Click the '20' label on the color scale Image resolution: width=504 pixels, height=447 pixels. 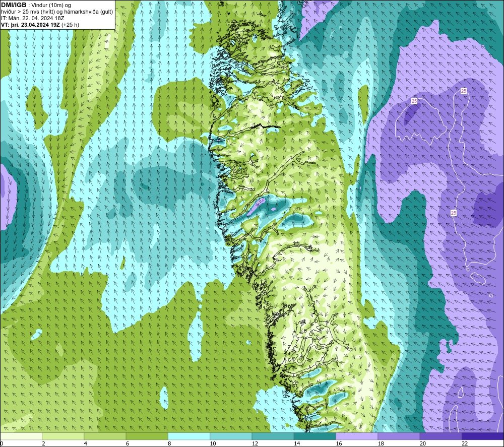coord(423,443)
